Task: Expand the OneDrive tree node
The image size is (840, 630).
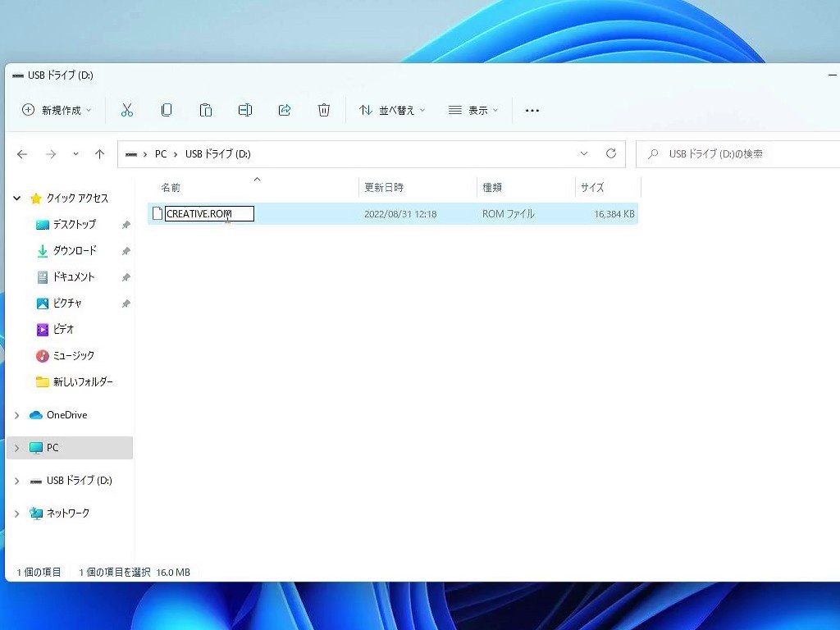Action: 16,415
